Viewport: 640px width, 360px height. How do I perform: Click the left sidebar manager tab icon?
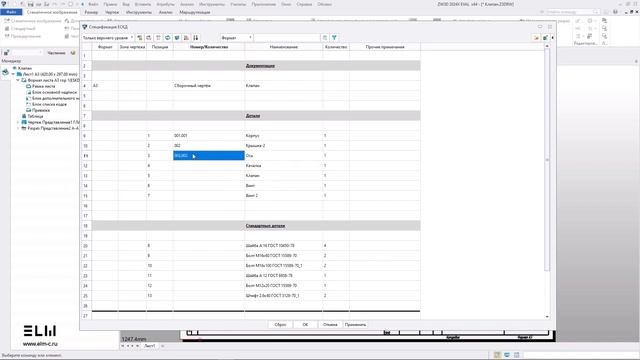click(5, 72)
